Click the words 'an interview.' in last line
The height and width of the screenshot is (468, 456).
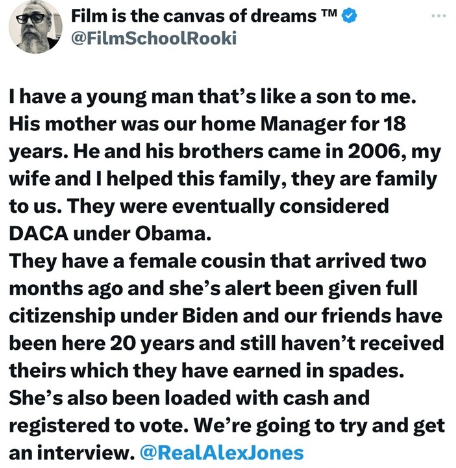tap(72, 453)
